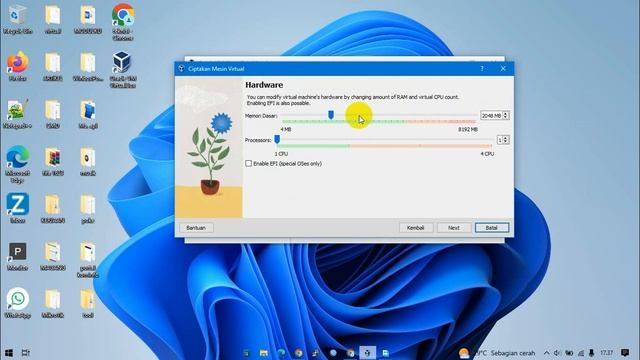Open File Explorer from the taskbar

(264, 353)
